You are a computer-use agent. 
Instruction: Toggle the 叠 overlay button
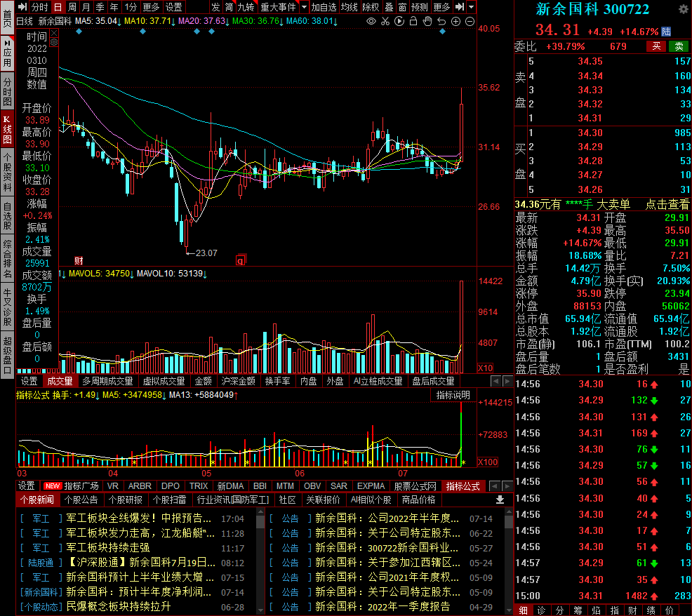[389, 7]
